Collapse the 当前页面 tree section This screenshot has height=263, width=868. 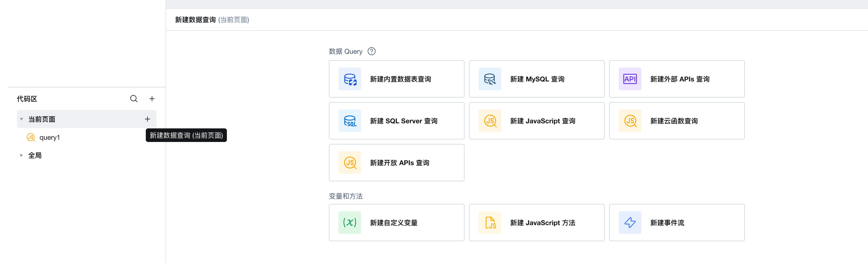click(21, 119)
